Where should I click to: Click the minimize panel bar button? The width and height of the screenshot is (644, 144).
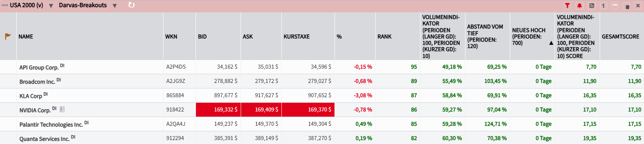point(615,6)
